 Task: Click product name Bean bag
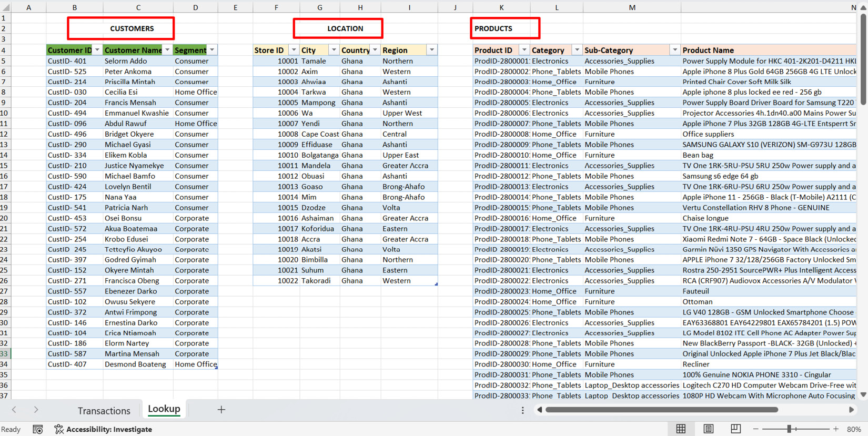click(769, 155)
